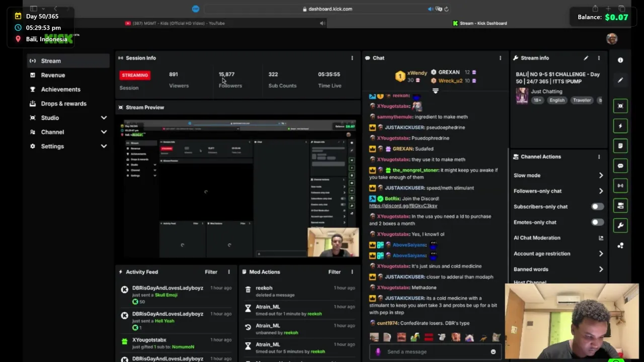
Task: Expand the Settings menu chevron
Action: click(x=104, y=146)
